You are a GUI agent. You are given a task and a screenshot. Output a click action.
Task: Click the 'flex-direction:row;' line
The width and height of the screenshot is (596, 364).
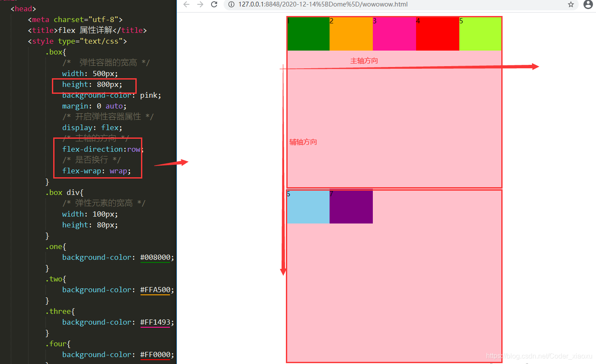click(103, 149)
